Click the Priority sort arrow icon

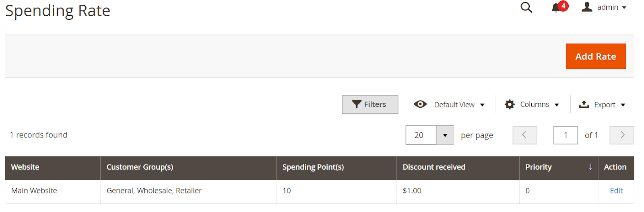click(590, 167)
